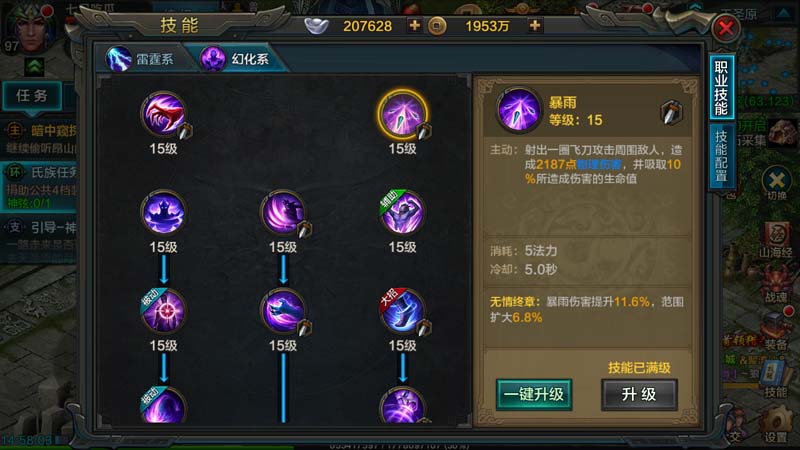The height and width of the screenshot is (450, 800).
Task: Click the 一键升级 button
Action: 534,394
